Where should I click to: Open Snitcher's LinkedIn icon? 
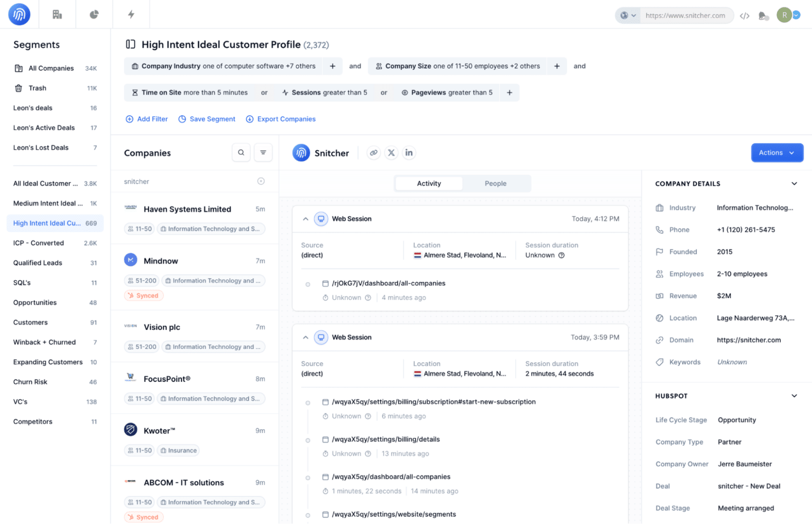pos(409,153)
